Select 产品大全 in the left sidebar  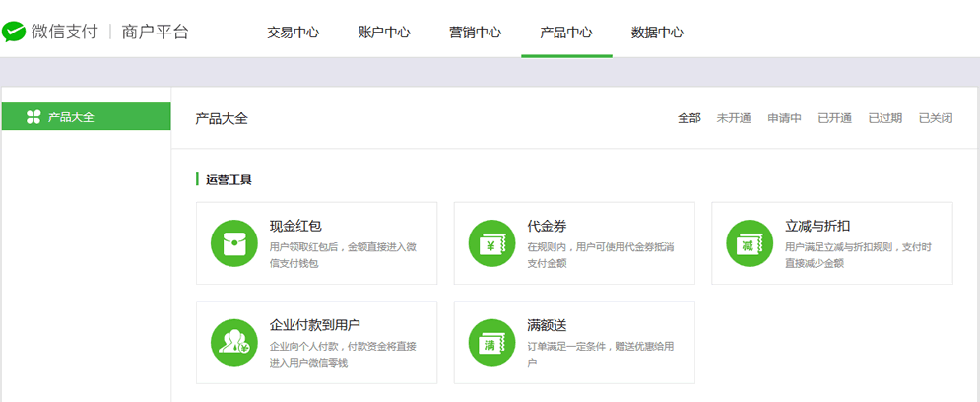point(71,116)
